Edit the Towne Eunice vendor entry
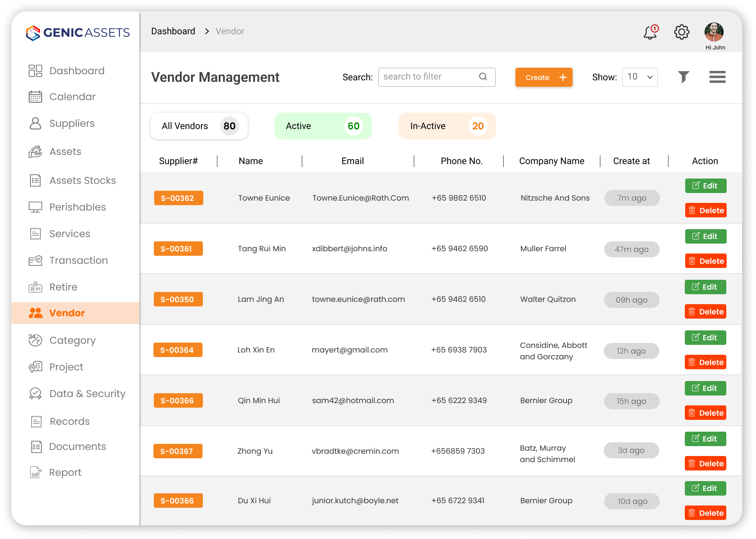 [705, 185]
